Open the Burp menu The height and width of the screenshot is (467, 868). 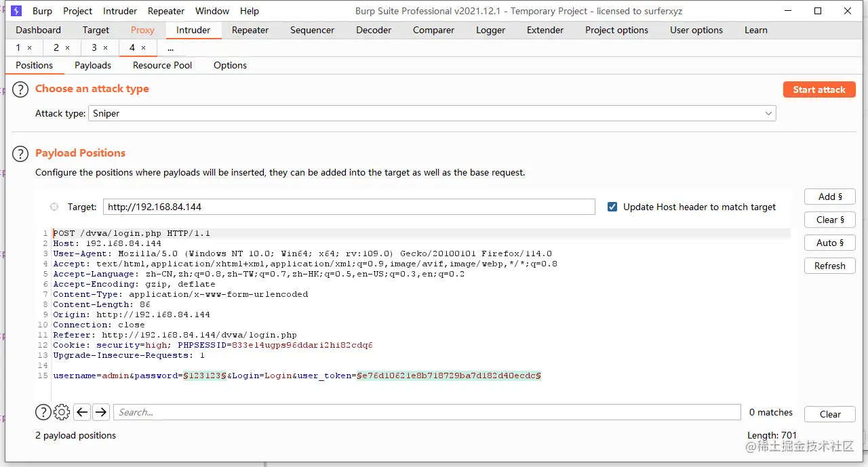click(x=42, y=11)
